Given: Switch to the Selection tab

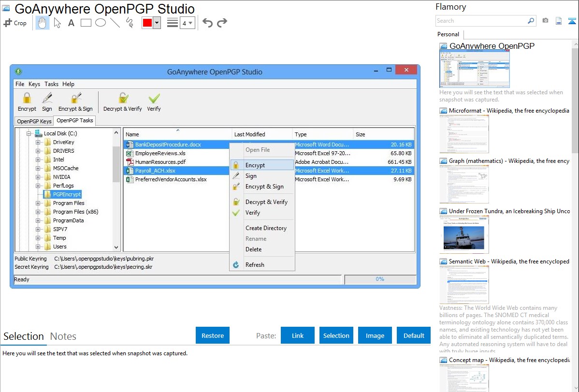Looking at the screenshot, I should [24, 336].
